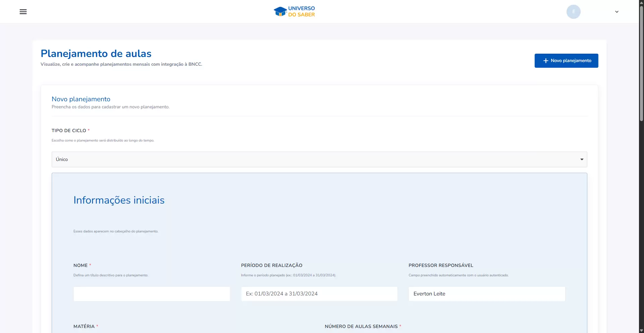Viewport: 644px width, 333px height.
Task: Focus the Nome text field
Action: point(152,294)
